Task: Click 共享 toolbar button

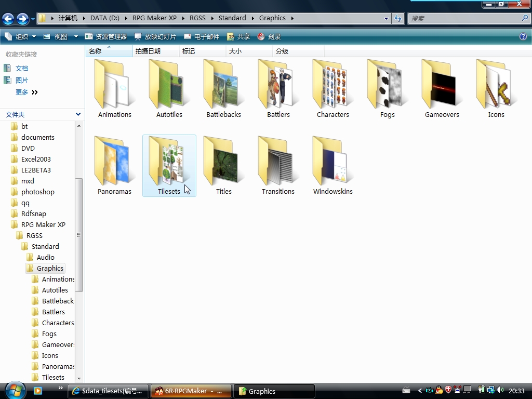Action: click(238, 37)
